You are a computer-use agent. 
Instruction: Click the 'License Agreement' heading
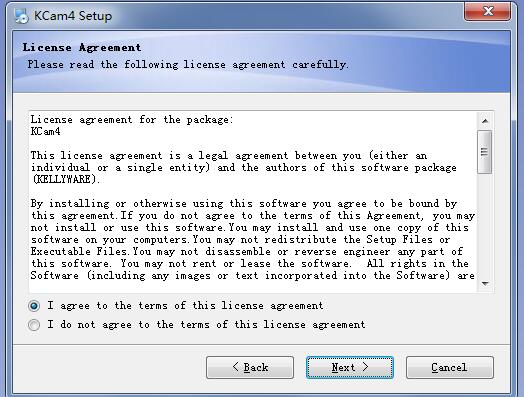click(x=82, y=47)
